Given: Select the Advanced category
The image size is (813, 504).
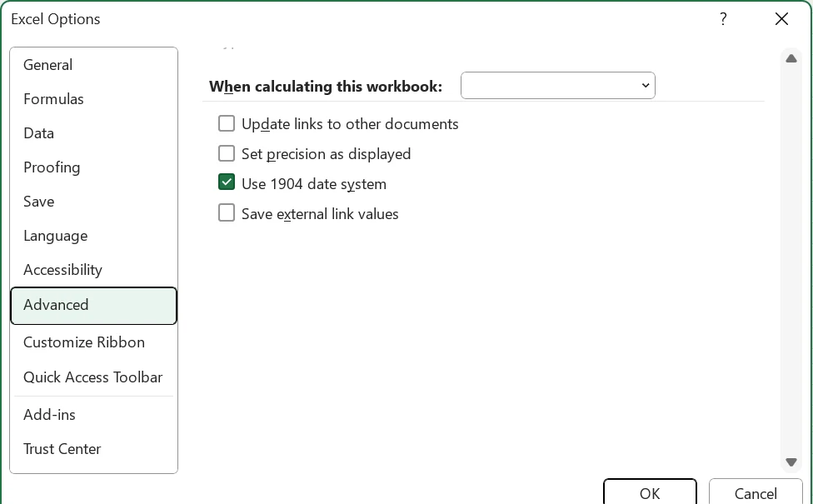Looking at the screenshot, I should [x=93, y=306].
